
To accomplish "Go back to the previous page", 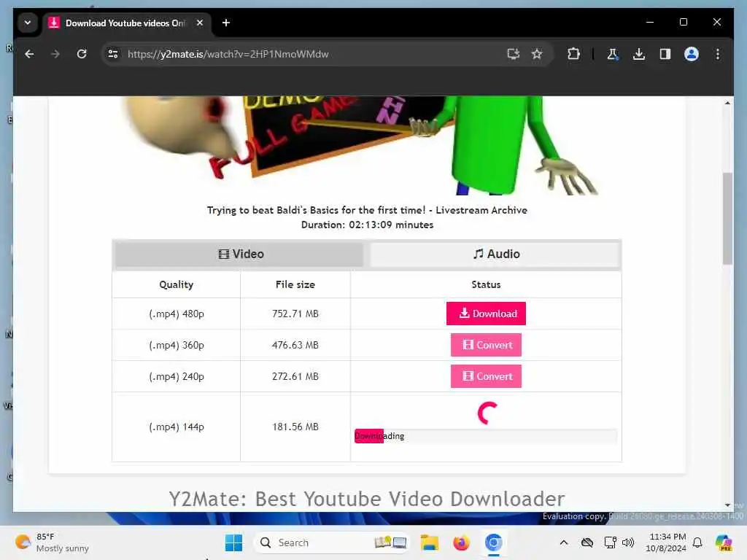I will click(x=29, y=54).
